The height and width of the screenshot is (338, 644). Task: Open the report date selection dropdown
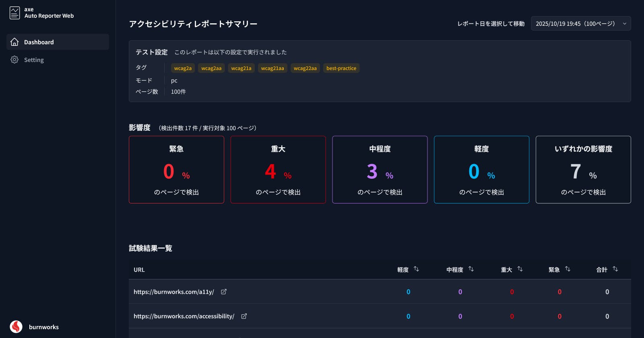(x=581, y=23)
